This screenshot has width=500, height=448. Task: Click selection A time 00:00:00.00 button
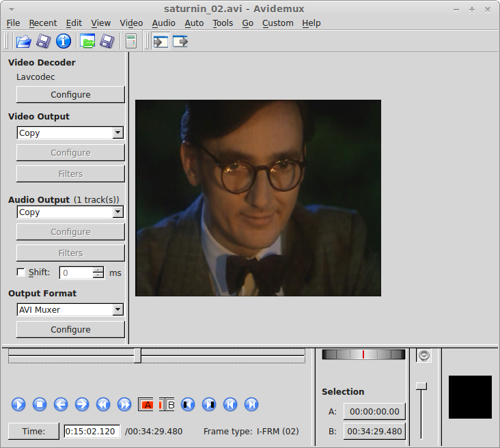pyautogui.click(x=374, y=412)
